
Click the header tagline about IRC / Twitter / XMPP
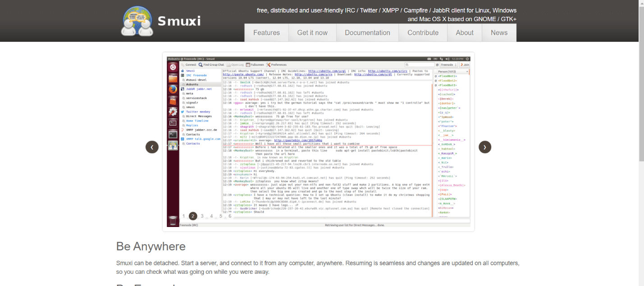point(387,14)
